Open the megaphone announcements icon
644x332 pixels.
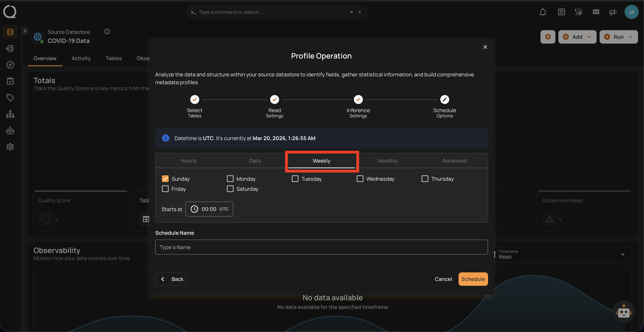[x=613, y=12]
